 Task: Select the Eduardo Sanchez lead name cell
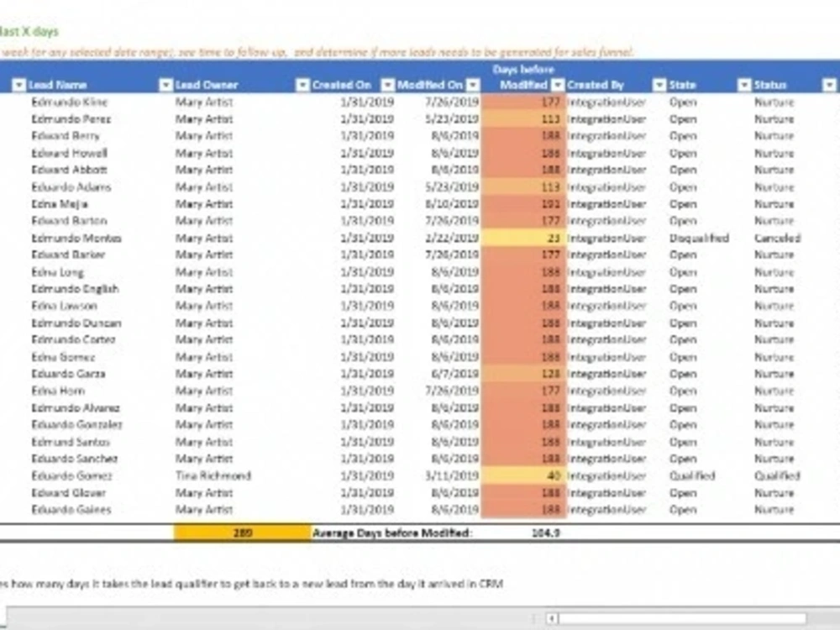coord(75,459)
